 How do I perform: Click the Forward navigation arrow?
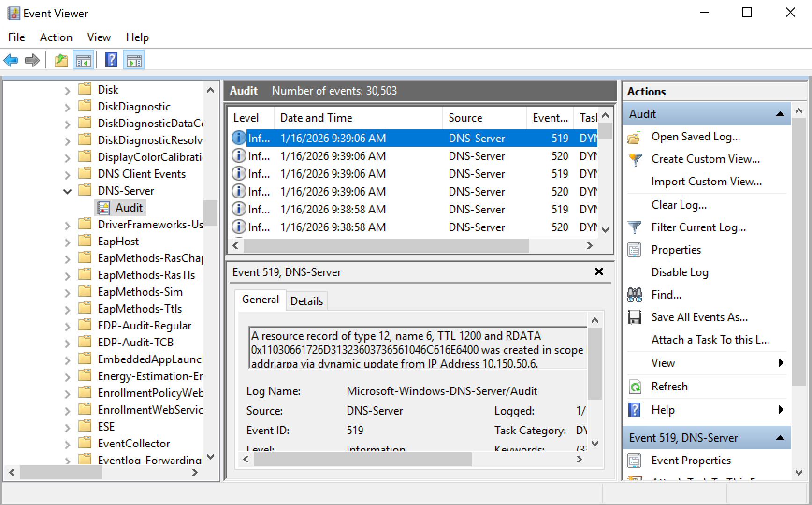[32, 60]
